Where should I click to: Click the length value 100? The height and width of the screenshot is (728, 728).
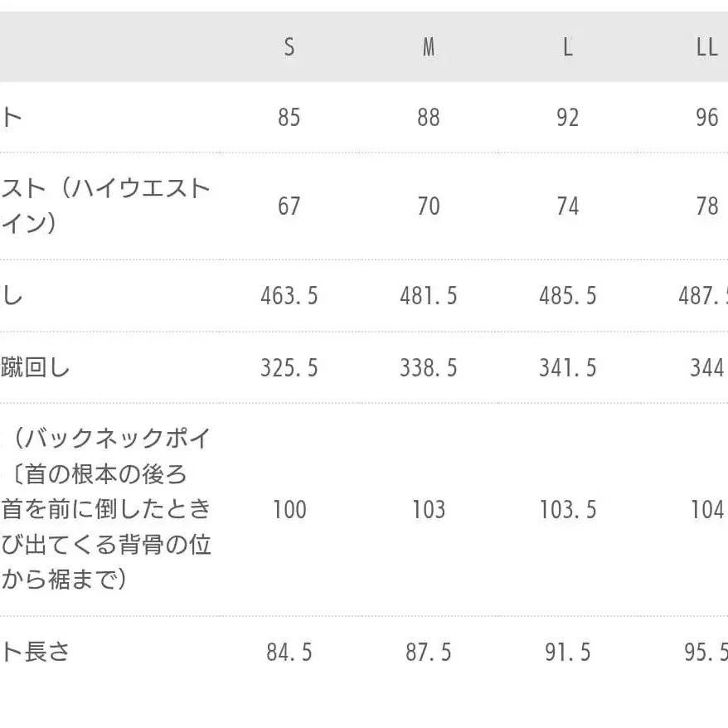289,509
